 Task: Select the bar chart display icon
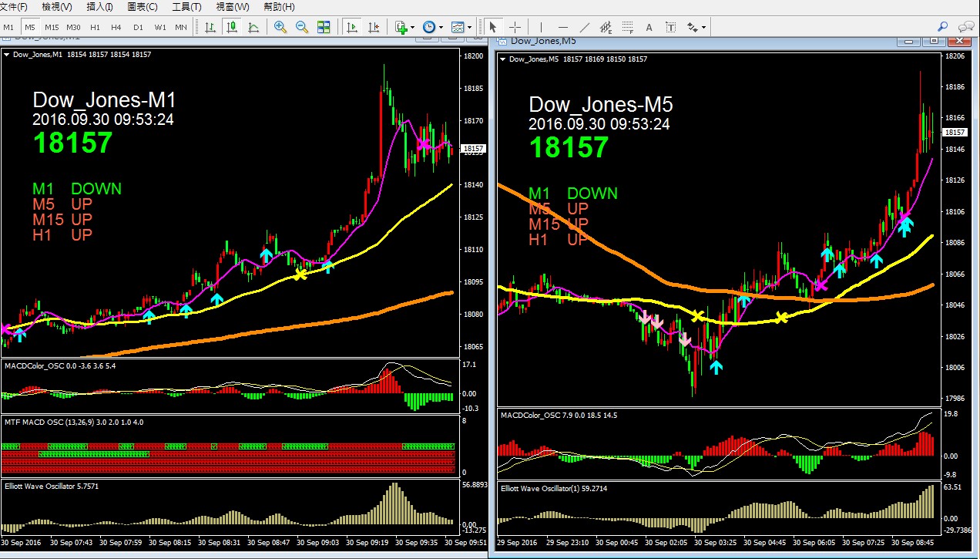(x=210, y=27)
